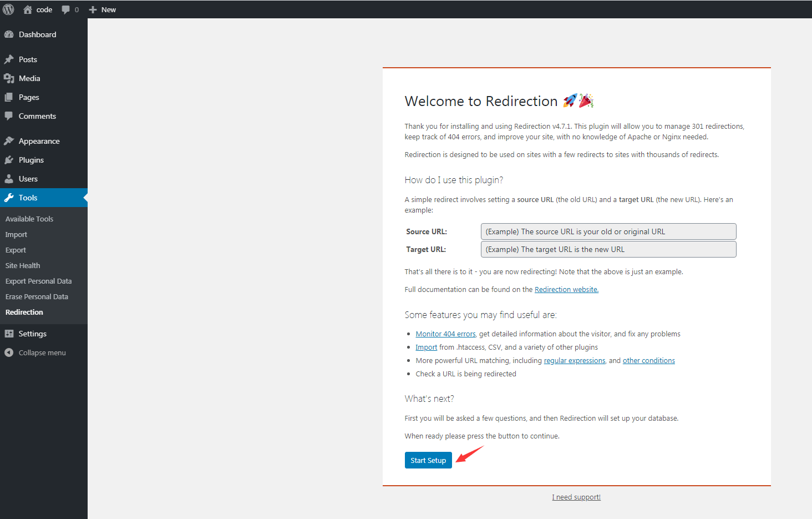Select the Posts pushpin icon
Screen dimensions: 812x519
click(9, 59)
